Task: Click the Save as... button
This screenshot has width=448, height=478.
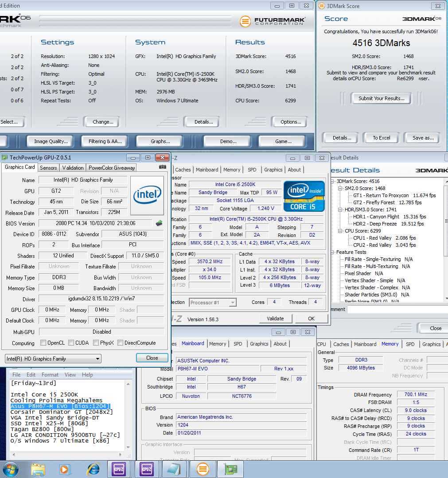Action: tap(423, 138)
